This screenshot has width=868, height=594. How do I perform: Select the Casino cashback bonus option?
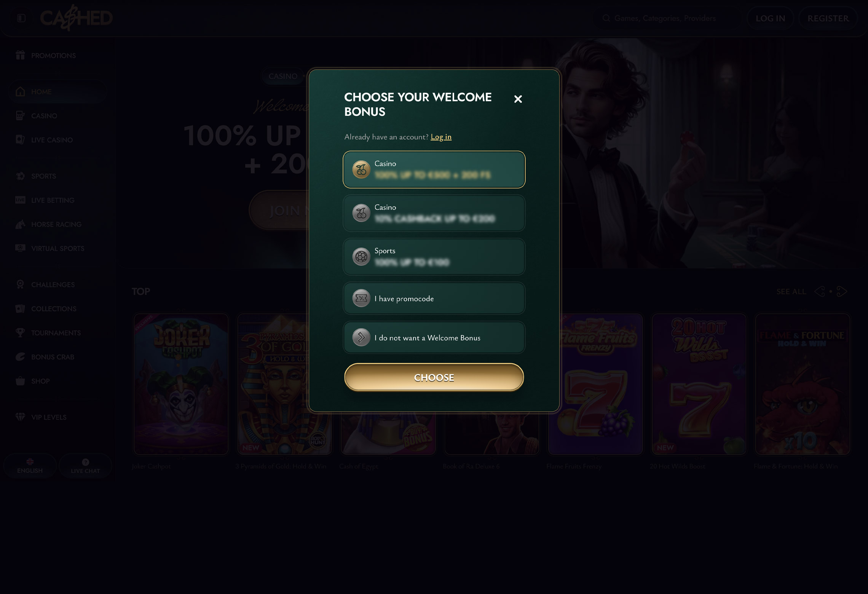[434, 213]
